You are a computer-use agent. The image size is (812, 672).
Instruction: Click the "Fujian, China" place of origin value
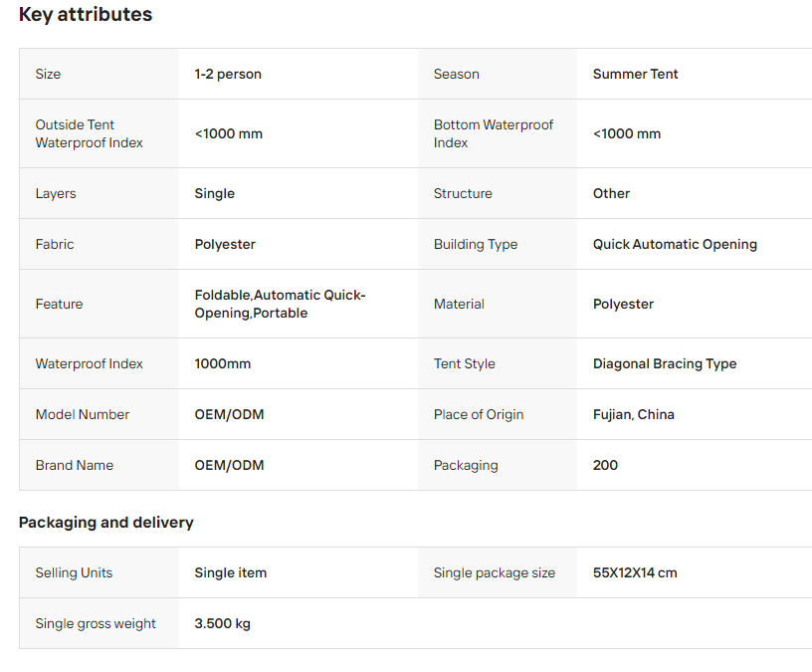[633, 414]
